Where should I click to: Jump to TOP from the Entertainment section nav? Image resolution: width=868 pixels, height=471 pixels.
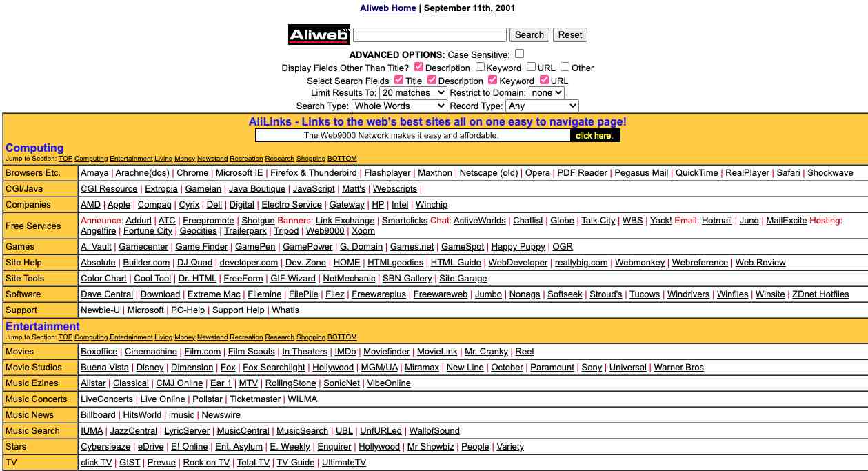pos(65,338)
